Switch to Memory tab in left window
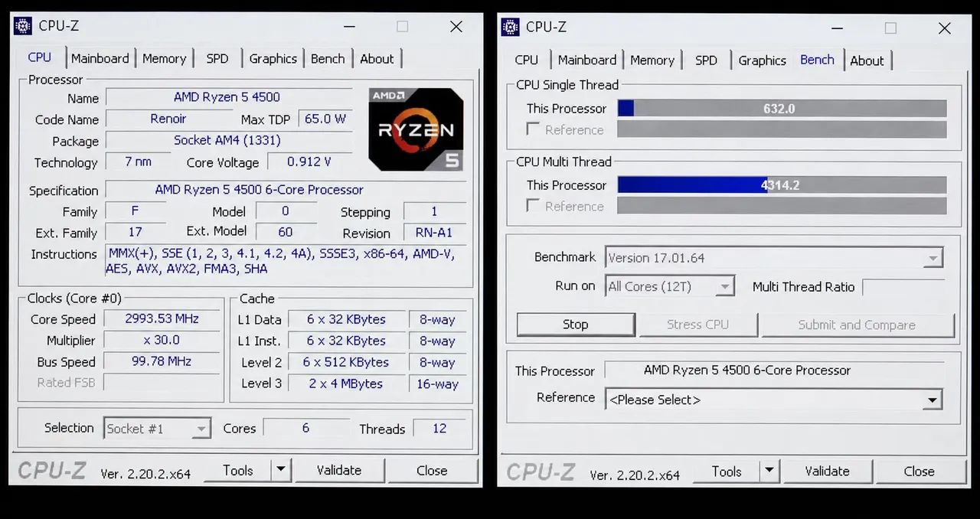Viewport: 980px width, 519px height. [x=164, y=58]
